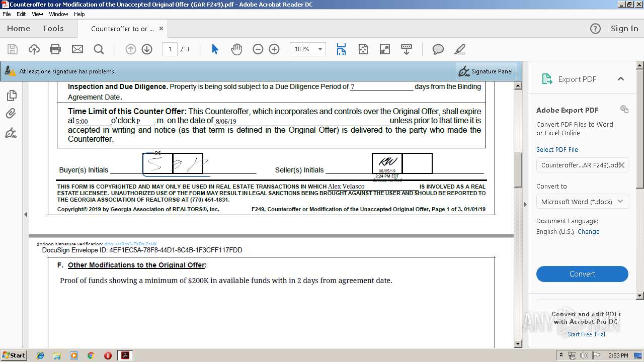The width and height of the screenshot is (644, 362).
Task: Click Start Free Trial link
Action: pos(586,334)
